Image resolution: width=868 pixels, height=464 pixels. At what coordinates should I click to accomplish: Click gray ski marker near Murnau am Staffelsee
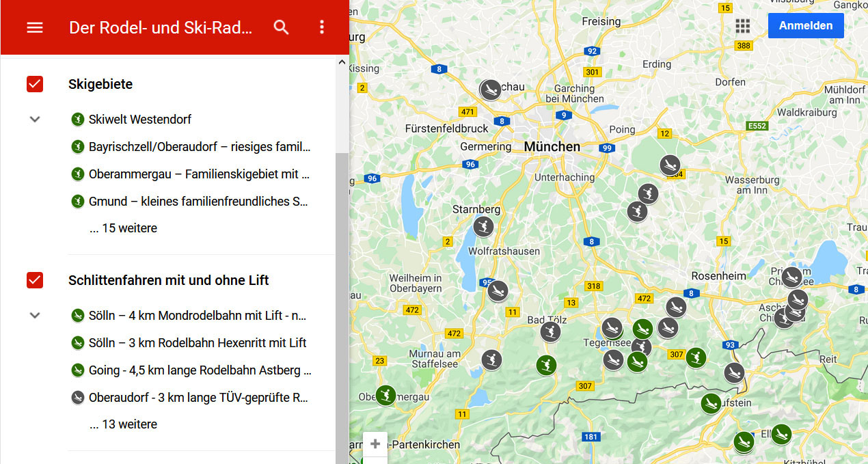click(x=491, y=359)
